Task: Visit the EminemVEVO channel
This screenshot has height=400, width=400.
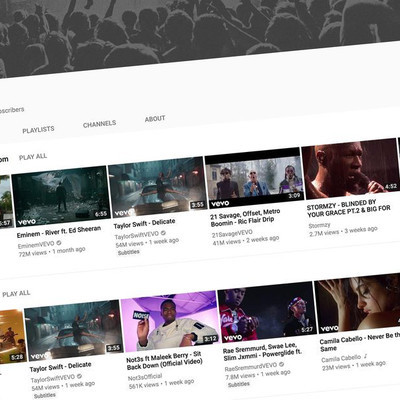Action: 36,245
